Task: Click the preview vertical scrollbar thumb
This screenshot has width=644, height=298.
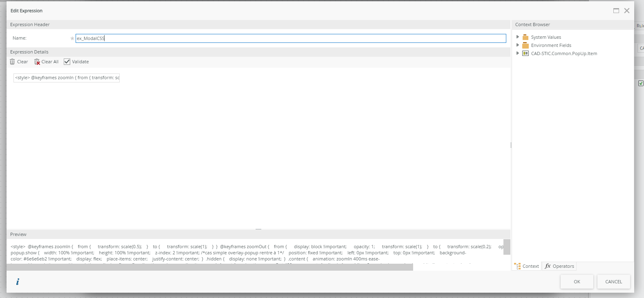Action: tap(507, 247)
